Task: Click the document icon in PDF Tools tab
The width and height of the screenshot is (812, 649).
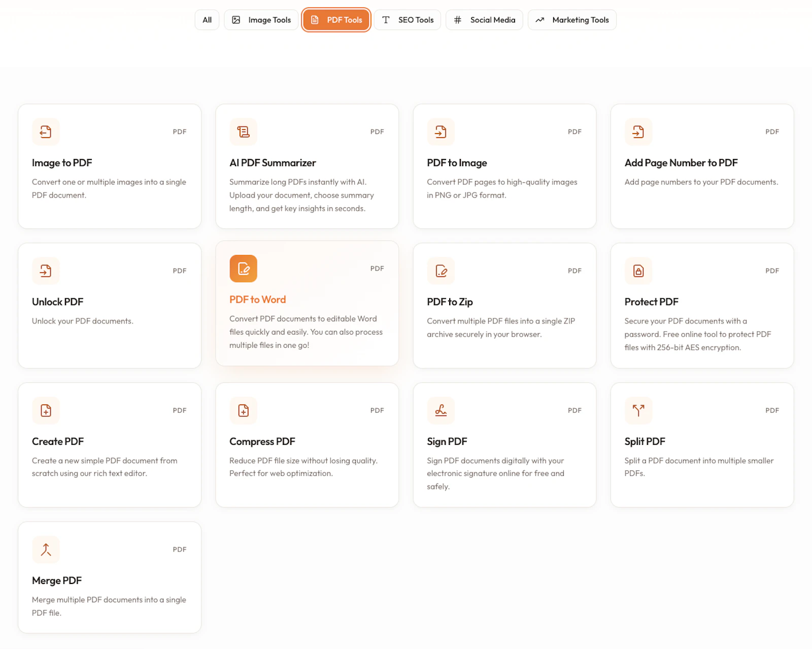Action: pos(315,20)
